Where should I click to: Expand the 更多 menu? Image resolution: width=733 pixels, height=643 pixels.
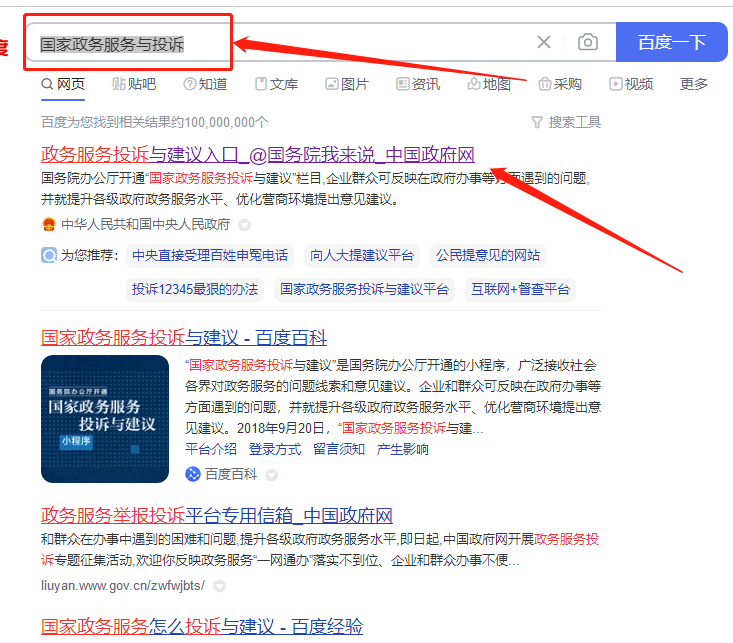694,84
